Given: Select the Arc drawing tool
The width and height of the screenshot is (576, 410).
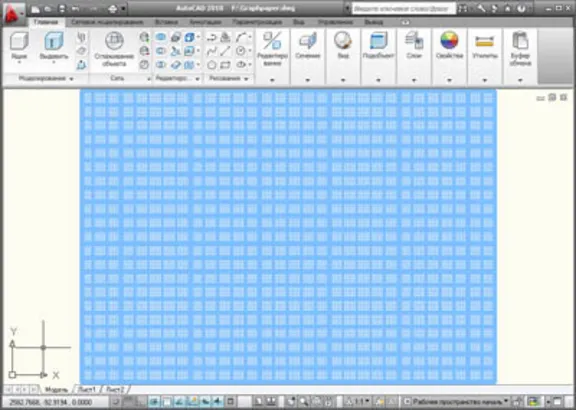Looking at the screenshot, I should [241, 37].
